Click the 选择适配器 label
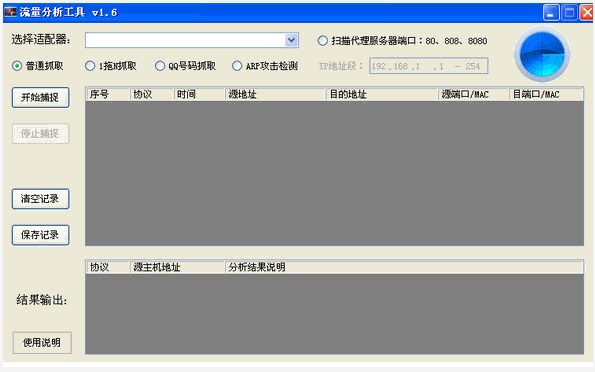This screenshot has width=595, height=372. [x=41, y=39]
